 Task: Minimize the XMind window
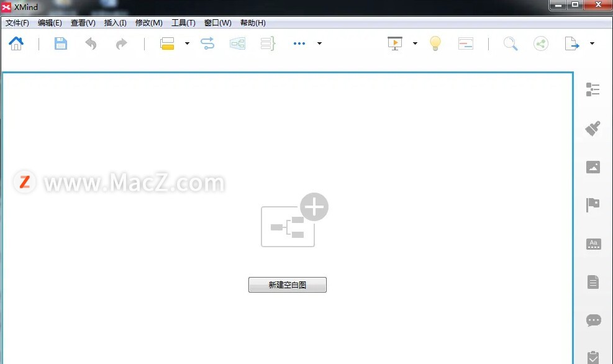tap(558, 5)
